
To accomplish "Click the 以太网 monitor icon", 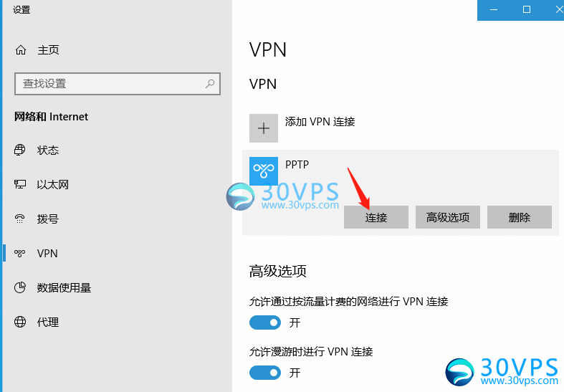I will (20, 184).
